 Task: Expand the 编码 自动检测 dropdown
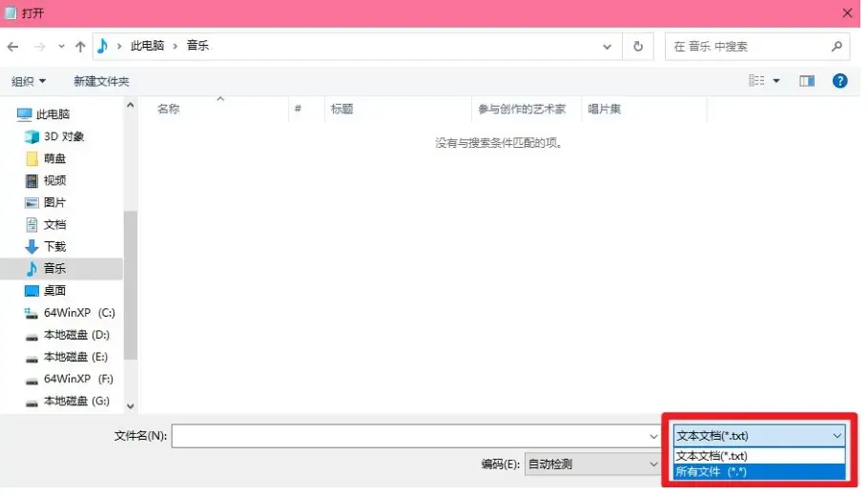pyautogui.click(x=591, y=464)
